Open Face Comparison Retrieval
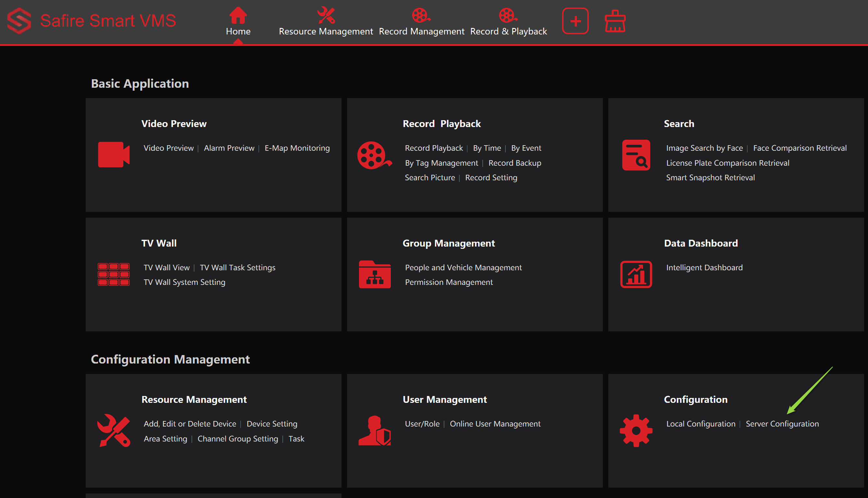Image resolution: width=868 pixels, height=498 pixels. [x=800, y=148]
